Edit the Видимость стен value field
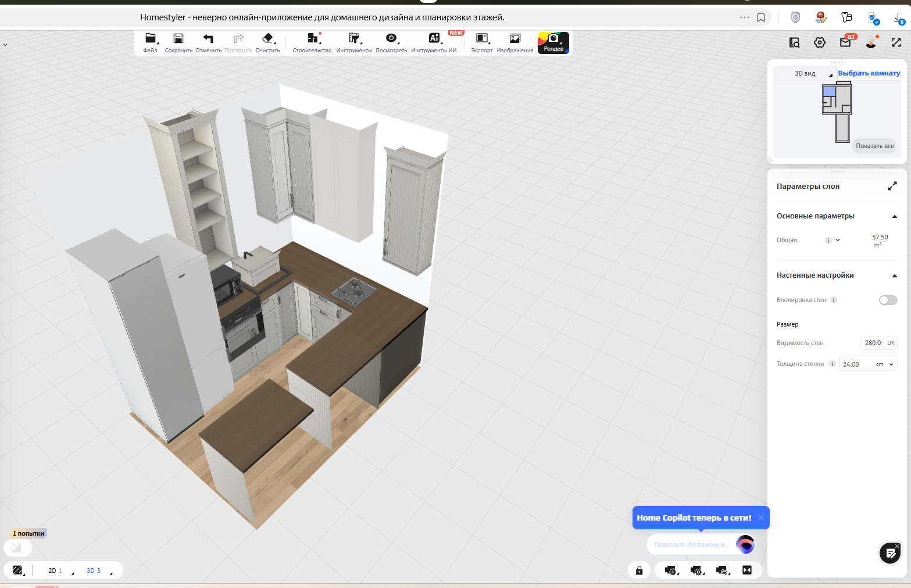The height and width of the screenshot is (588, 911). point(872,343)
